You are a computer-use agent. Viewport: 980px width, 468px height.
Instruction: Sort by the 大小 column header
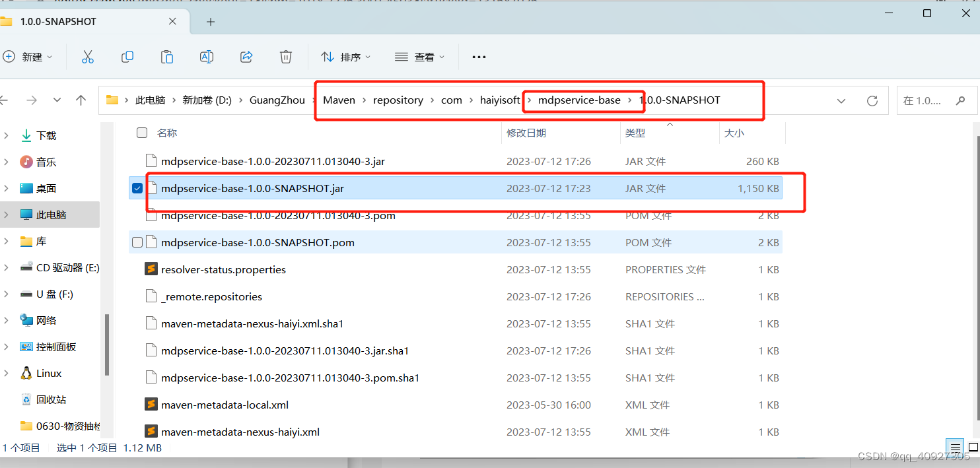click(734, 133)
